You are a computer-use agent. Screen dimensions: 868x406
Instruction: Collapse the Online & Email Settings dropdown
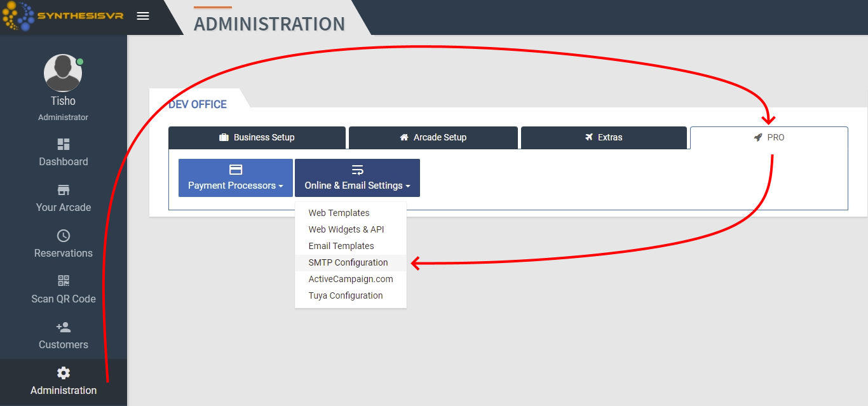coord(357,178)
